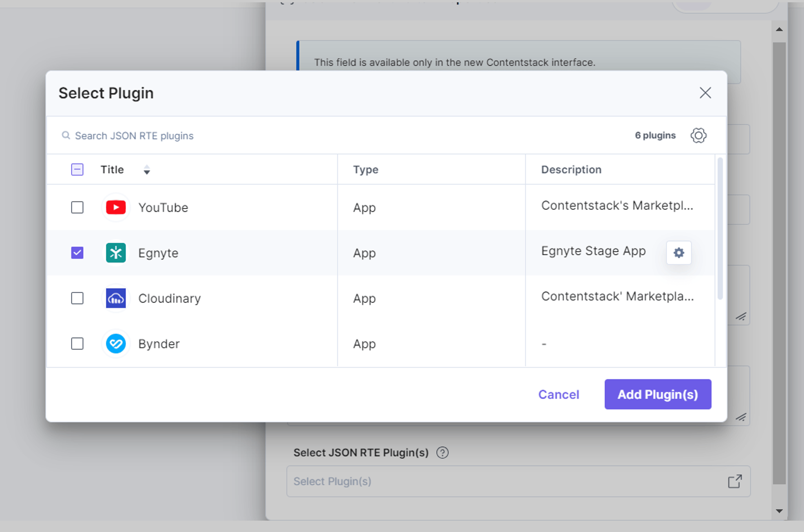Click the YouTube plugin logo

[x=116, y=207]
